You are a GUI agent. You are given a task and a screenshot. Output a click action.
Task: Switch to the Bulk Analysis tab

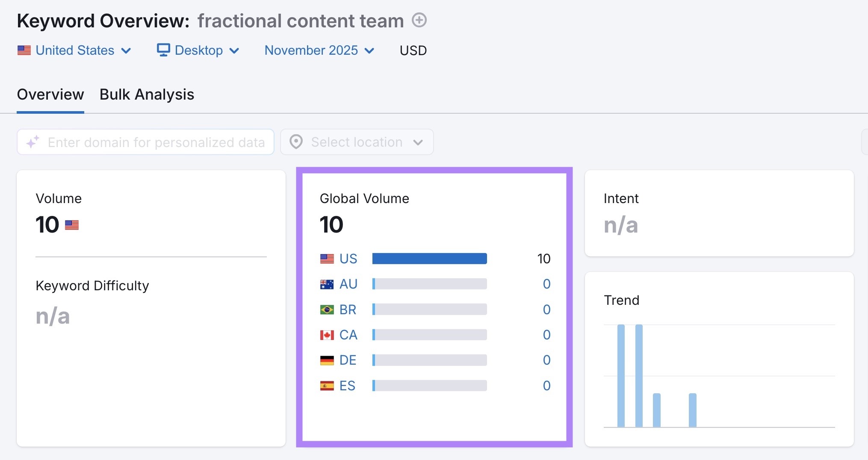pos(147,94)
